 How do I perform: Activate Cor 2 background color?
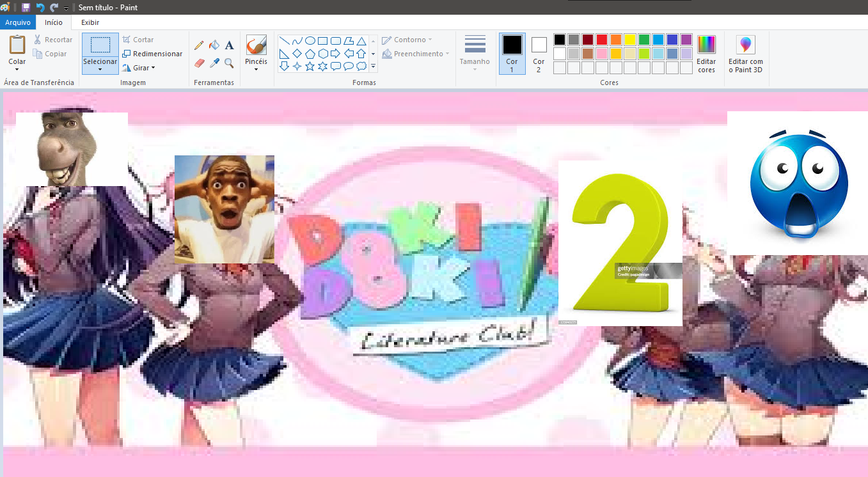tap(539, 54)
